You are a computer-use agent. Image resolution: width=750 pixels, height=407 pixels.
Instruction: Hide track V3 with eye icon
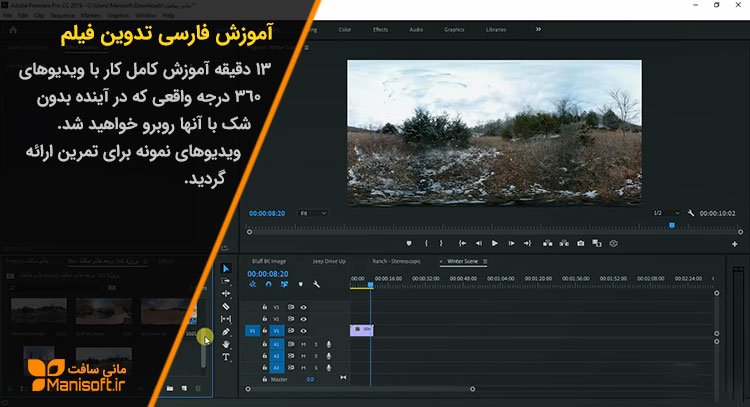coord(303,308)
